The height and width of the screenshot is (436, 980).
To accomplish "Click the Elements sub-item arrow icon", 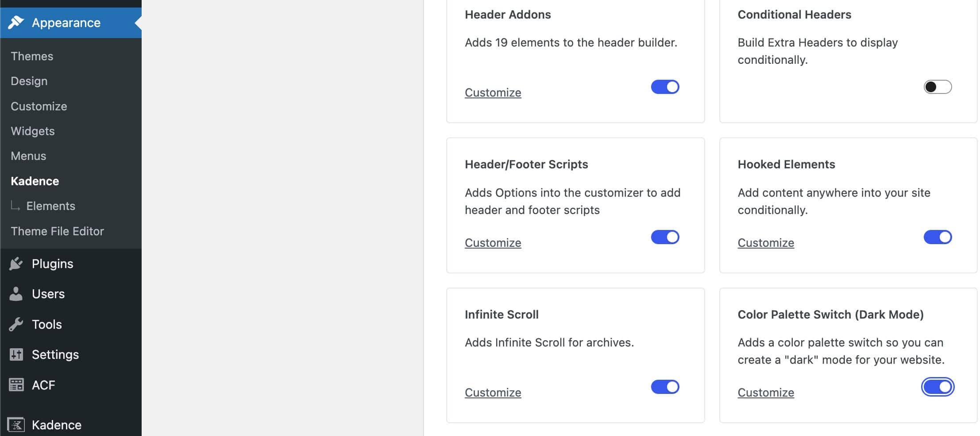I will 15,206.
